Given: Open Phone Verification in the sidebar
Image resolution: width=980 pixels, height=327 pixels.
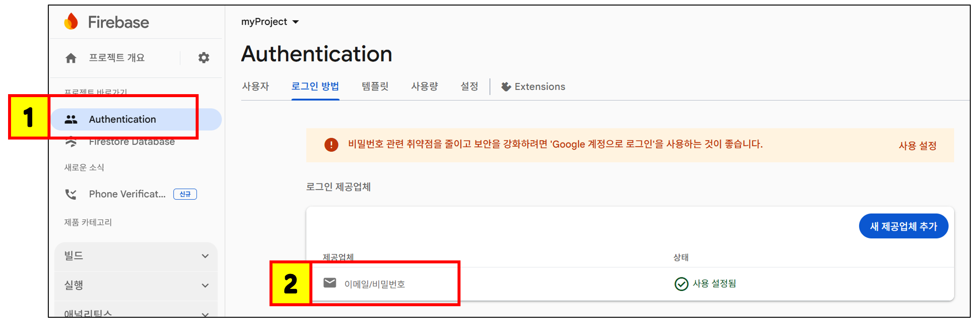Looking at the screenshot, I should (127, 194).
